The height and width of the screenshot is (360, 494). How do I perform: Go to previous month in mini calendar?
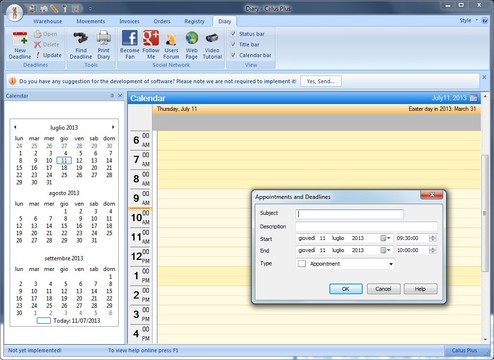tap(15, 127)
